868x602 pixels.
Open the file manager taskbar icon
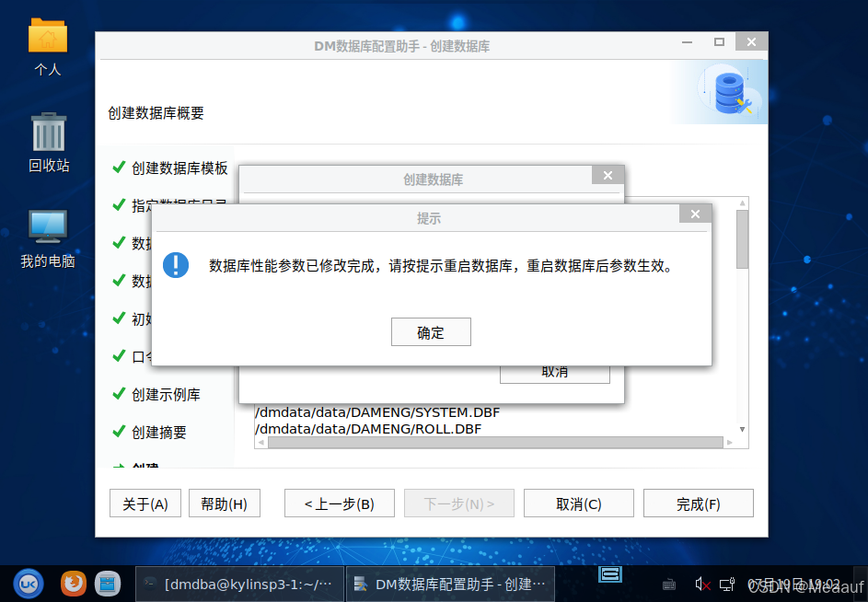(108, 584)
